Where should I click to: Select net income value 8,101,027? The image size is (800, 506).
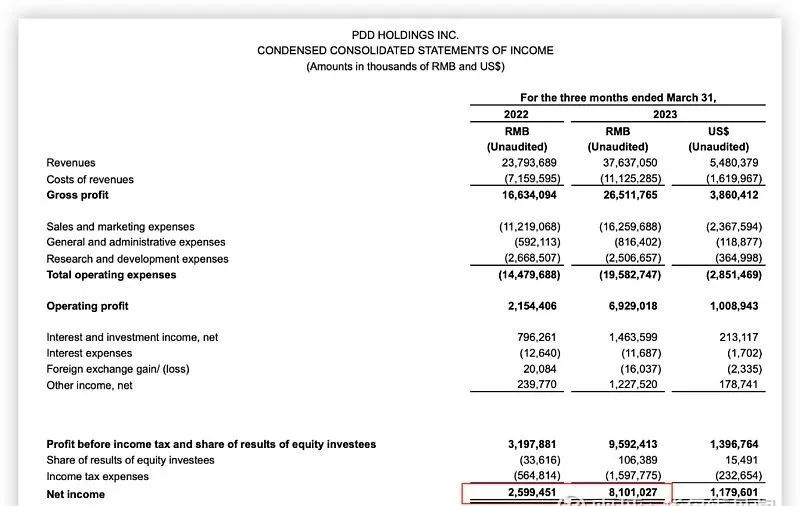tap(633, 492)
